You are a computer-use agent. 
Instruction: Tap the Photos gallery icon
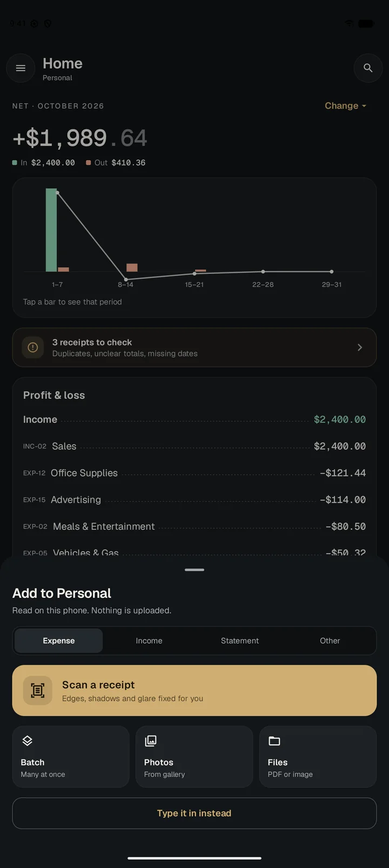(x=151, y=741)
